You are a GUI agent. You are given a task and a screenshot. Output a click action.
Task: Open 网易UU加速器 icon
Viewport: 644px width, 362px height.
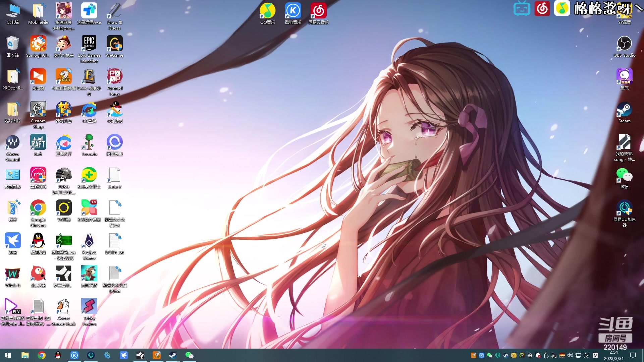(625, 213)
